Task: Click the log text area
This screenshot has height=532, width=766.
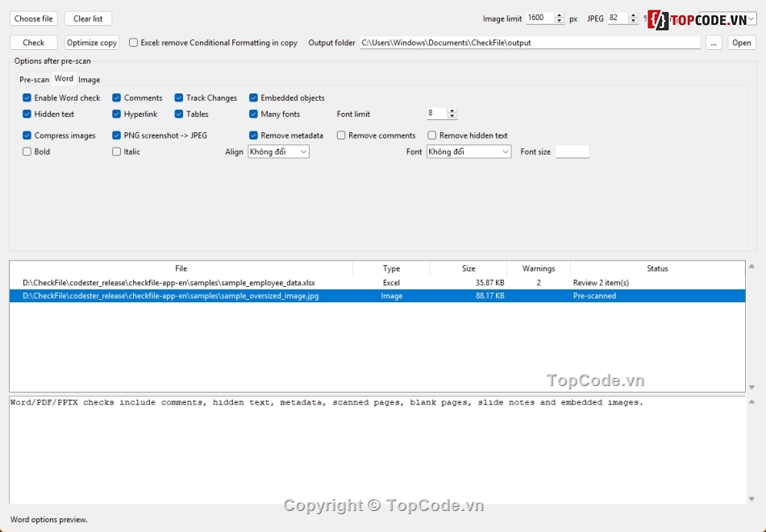Action: point(377,450)
